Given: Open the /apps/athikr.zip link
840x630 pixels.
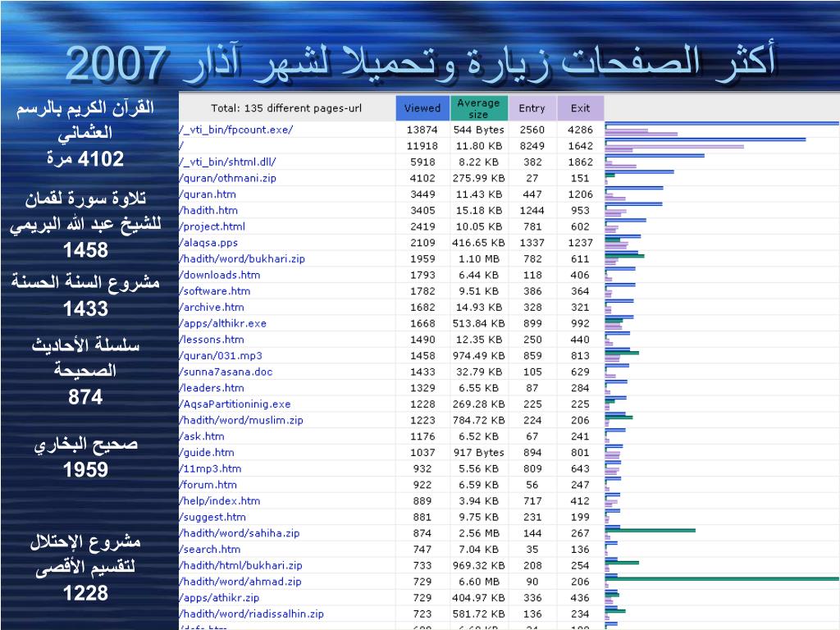Looking at the screenshot, I should click(x=220, y=597).
